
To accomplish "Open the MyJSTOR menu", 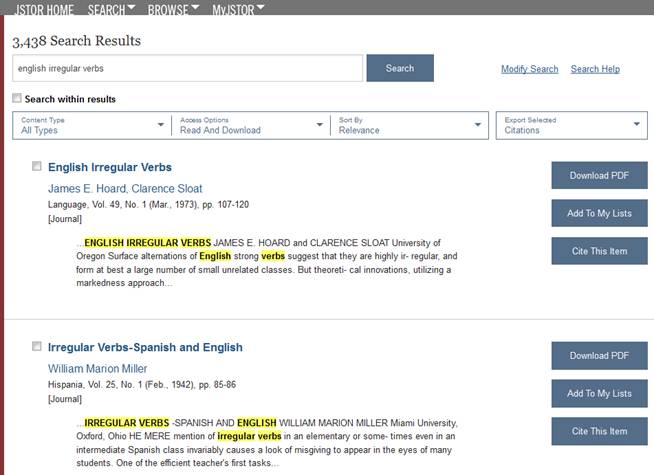I will click(x=238, y=9).
